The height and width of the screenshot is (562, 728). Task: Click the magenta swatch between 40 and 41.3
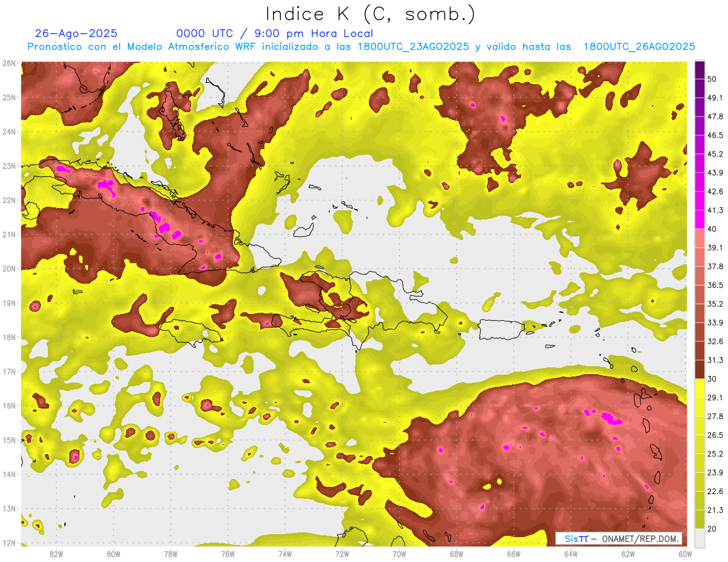[699, 219]
